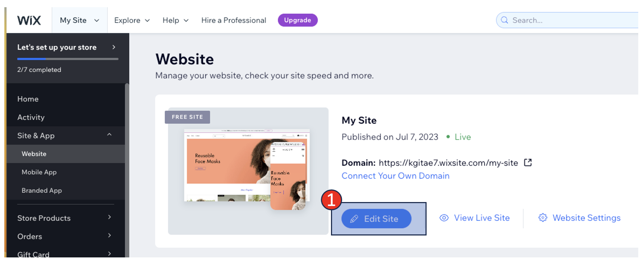The width and height of the screenshot is (644, 261).
Task: Click the setup progress bar
Action: (68, 59)
